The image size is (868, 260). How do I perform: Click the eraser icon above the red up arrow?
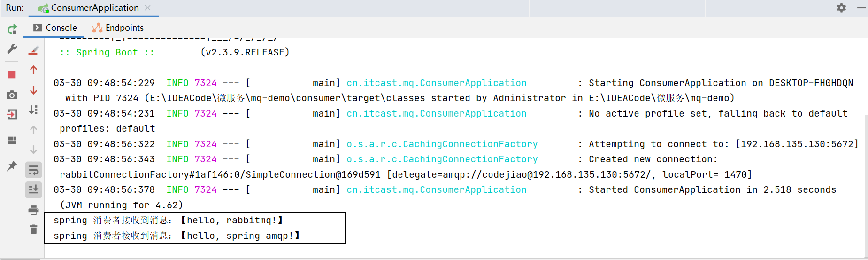(33, 50)
